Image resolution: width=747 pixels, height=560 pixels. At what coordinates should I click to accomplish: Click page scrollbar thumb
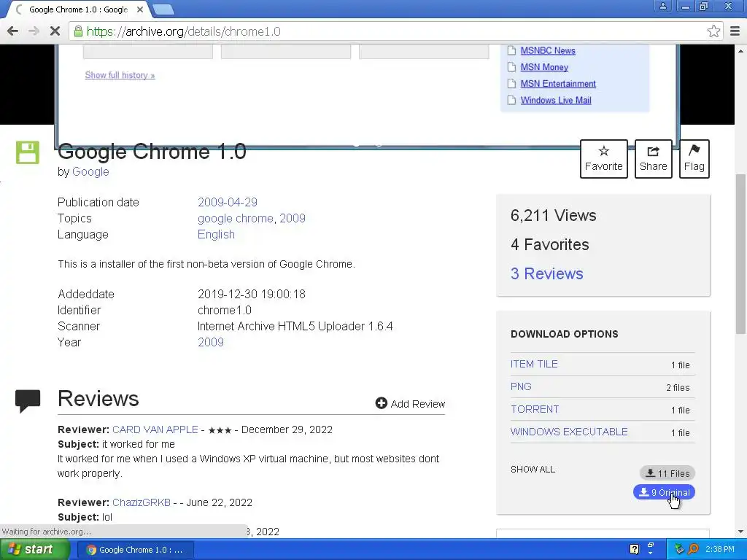click(x=740, y=254)
